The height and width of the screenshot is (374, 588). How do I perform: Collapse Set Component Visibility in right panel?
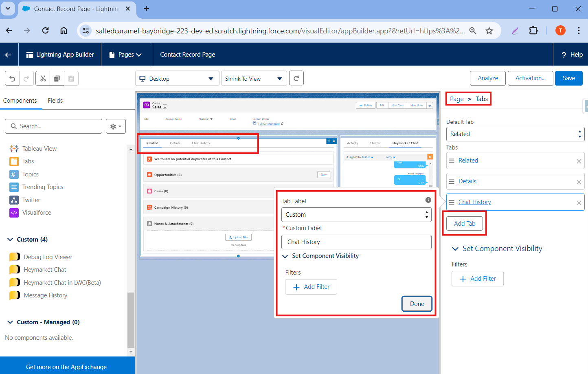coord(455,249)
